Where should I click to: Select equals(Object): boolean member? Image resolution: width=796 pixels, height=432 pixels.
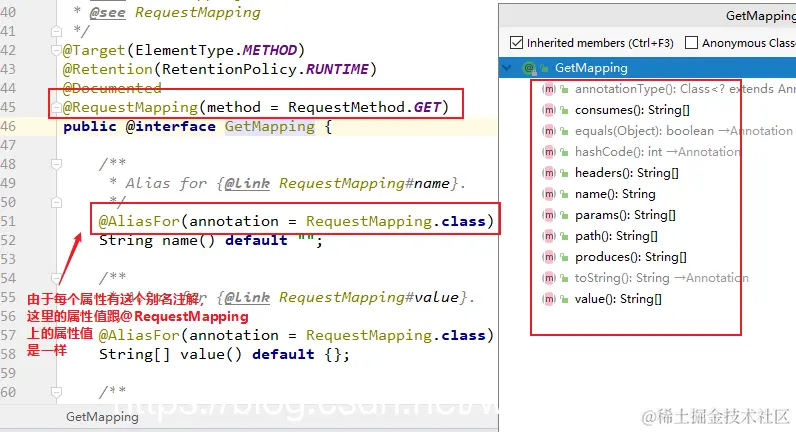click(x=683, y=131)
